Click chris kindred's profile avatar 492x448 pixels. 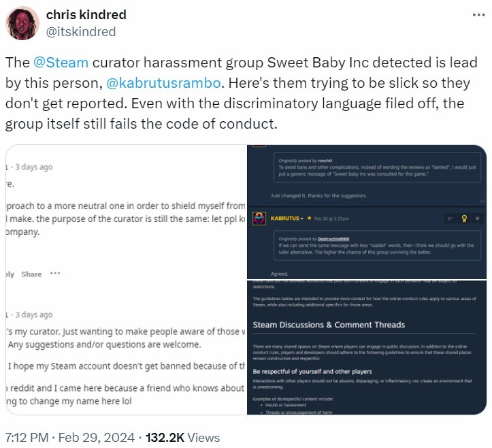pyautogui.click(x=22, y=23)
